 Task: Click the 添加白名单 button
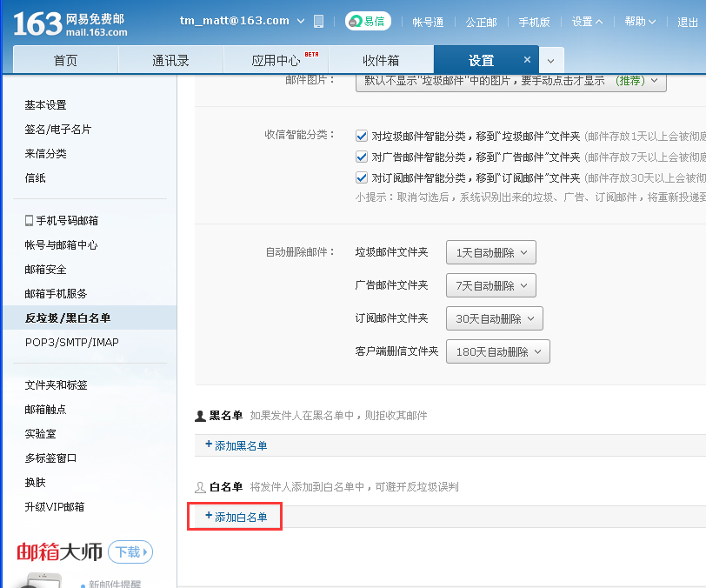point(236,517)
